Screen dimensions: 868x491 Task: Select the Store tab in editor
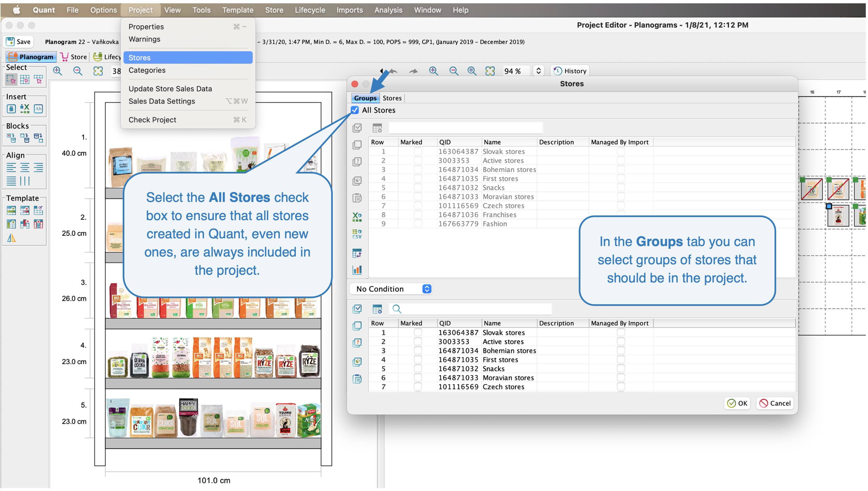74,57
